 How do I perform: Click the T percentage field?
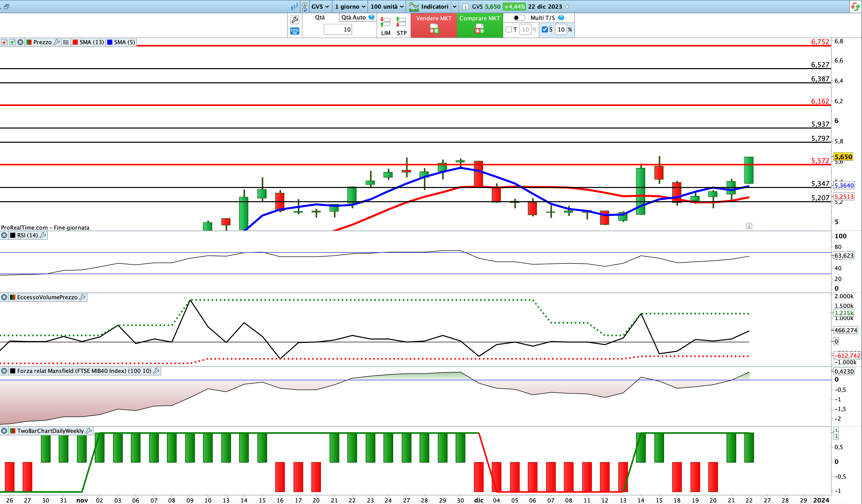[525, 29]
